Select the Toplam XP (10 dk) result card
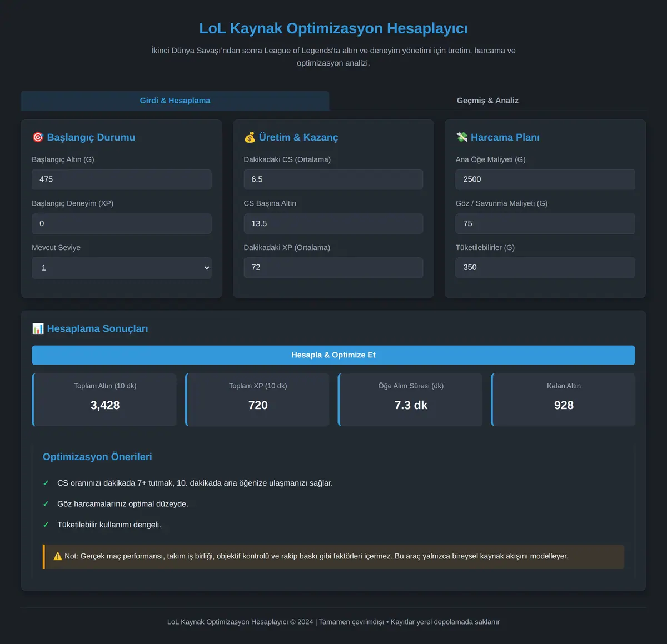The height and width of the screenshot is (644, 667). 257,400
